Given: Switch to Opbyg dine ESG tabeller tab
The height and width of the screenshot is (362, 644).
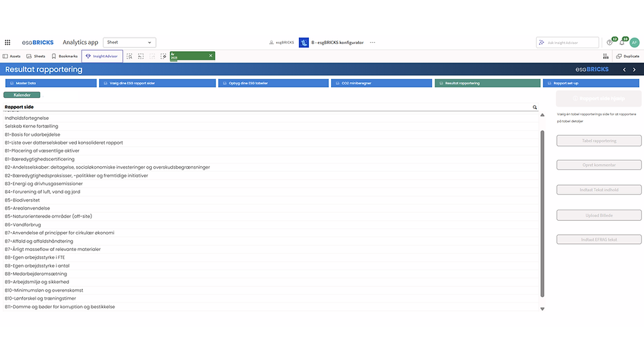Looking at the screenshot, I should [x=273, y=83].
